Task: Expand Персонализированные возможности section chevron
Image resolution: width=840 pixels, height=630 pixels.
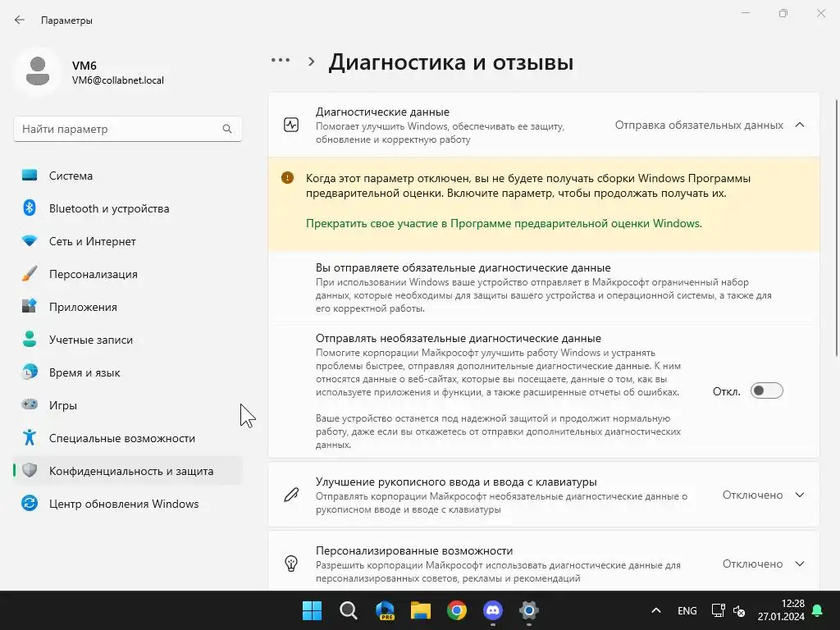Action: (800, 563)
